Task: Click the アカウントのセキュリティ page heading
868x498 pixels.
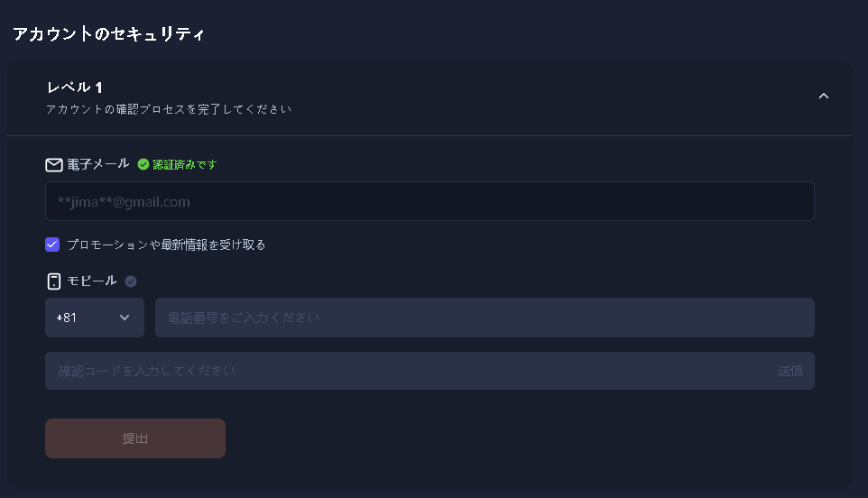Action: point(109,34)
